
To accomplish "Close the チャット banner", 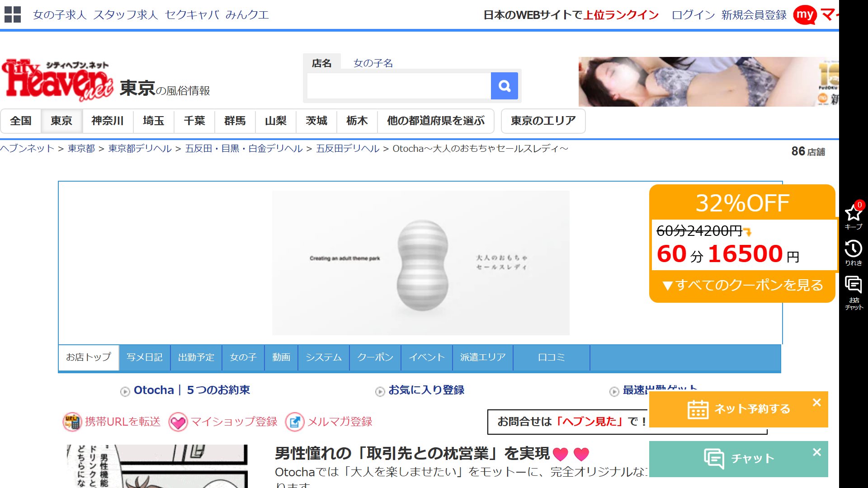I will tap(816, 452).
